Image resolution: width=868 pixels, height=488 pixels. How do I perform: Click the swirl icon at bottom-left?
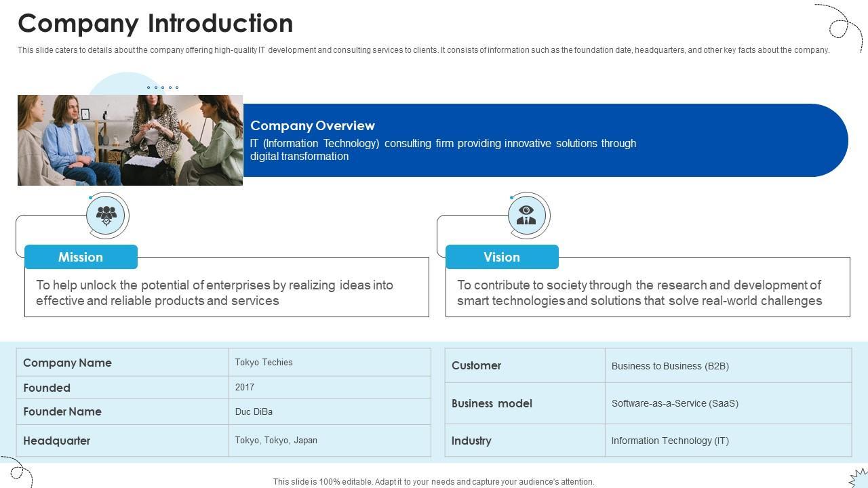pyautogui.click(x=17, y=470)
